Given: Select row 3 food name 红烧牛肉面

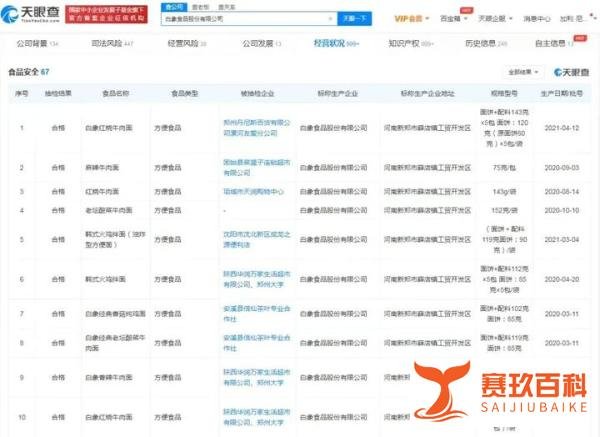Looking at the screenshot, I should (x=102, y=191).
